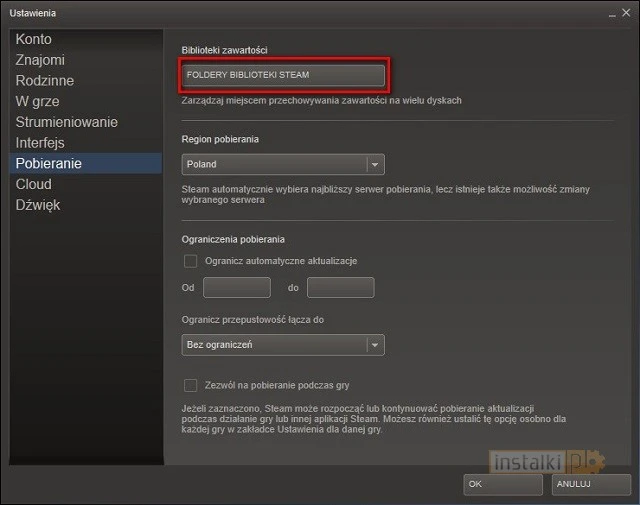Go to the Rodzinne settings
The image size is (640, 505).
(86, 80)
